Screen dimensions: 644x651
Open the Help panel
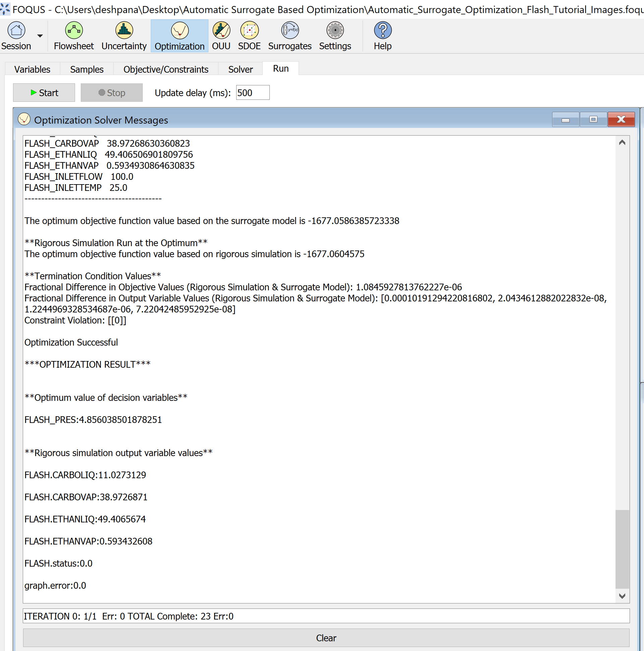pos(382,36)
